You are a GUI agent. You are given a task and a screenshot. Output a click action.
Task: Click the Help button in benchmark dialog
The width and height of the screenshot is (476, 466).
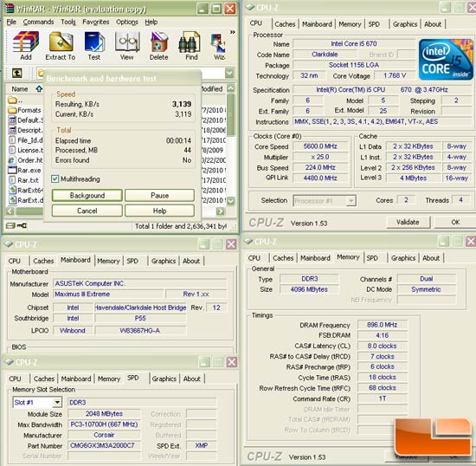(x=160, y=210)
